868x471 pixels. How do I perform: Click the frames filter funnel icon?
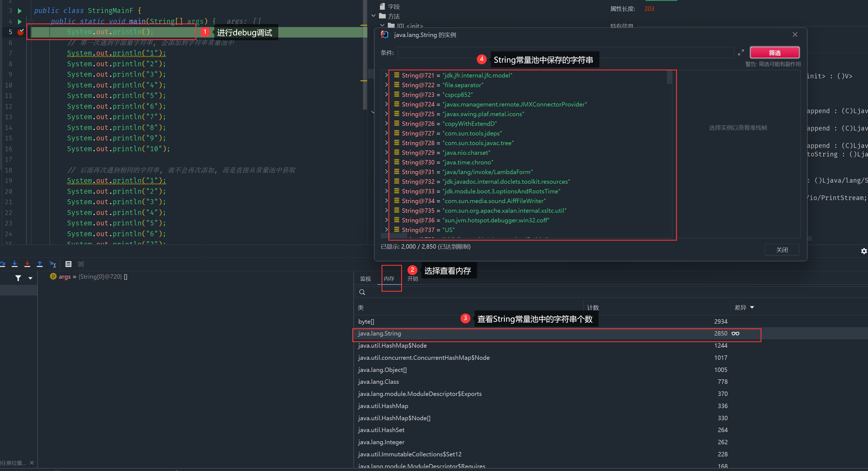[x=18, y=278]
